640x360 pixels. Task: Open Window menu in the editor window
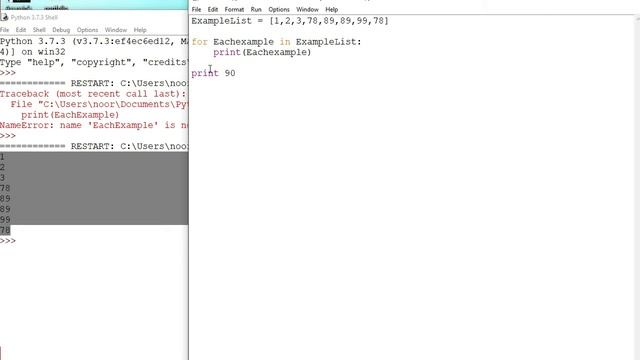pos(307,9)
